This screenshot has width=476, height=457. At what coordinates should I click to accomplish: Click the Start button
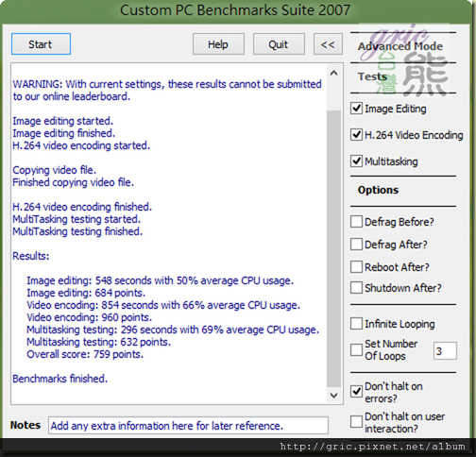click(x=41, y=44)
